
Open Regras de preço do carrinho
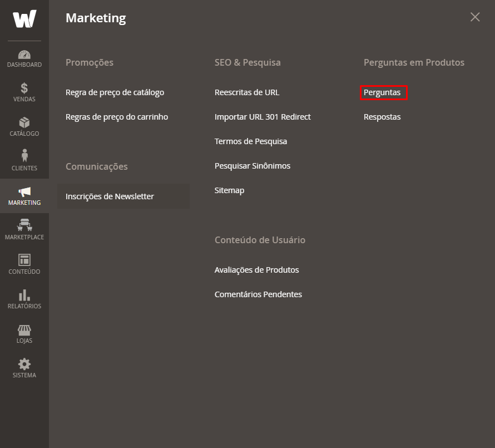[117, 117]
